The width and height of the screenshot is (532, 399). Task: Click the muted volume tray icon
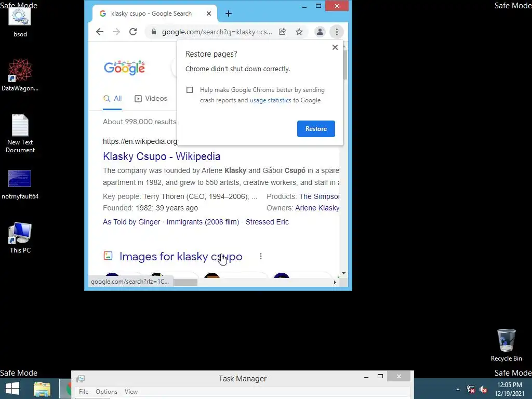click(483, 389)
